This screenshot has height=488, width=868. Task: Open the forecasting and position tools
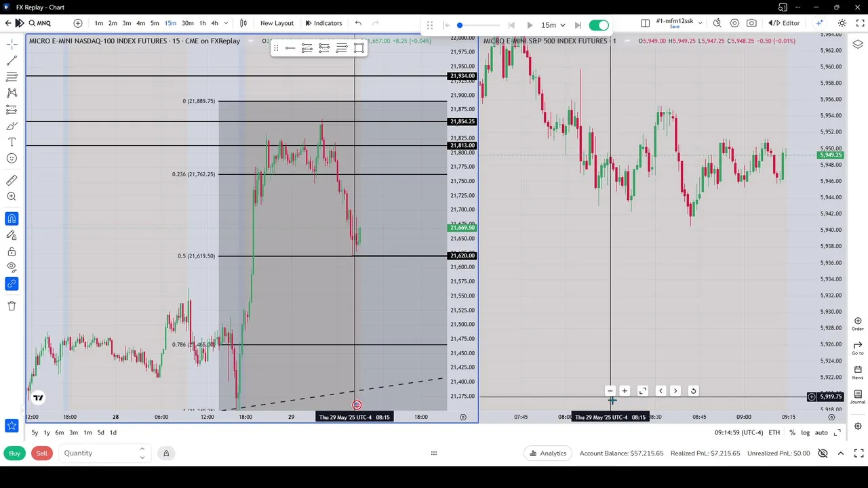pos(12,109)
